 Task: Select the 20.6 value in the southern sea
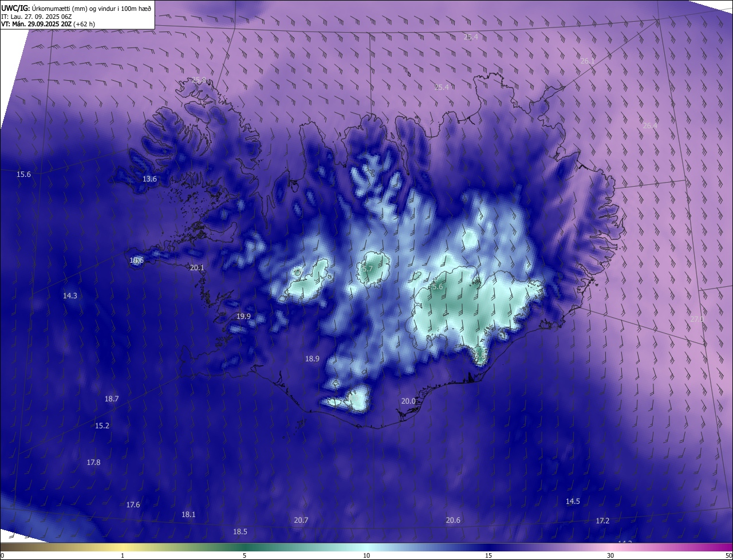pyautogui.click(x=453, y=520)
